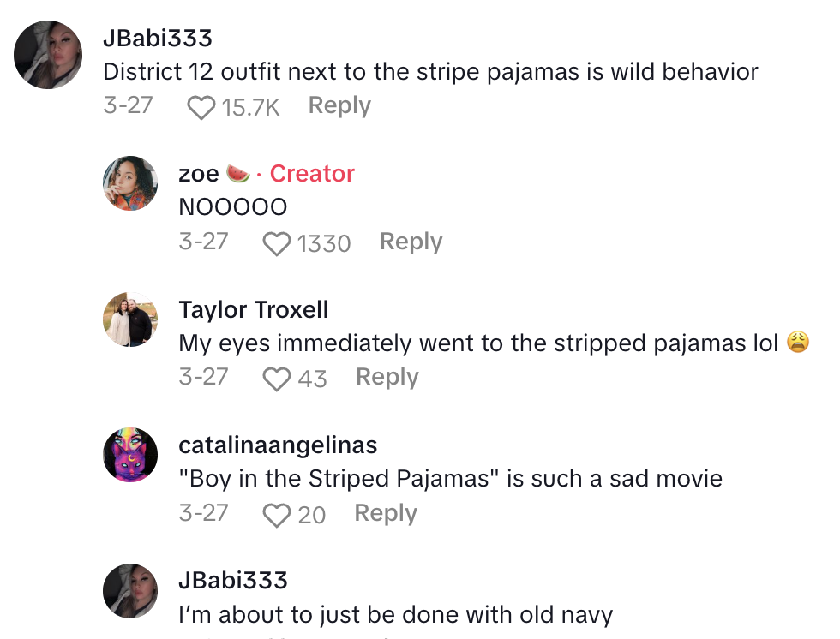Like zoe's NOOOOO reply

point(276,244)
